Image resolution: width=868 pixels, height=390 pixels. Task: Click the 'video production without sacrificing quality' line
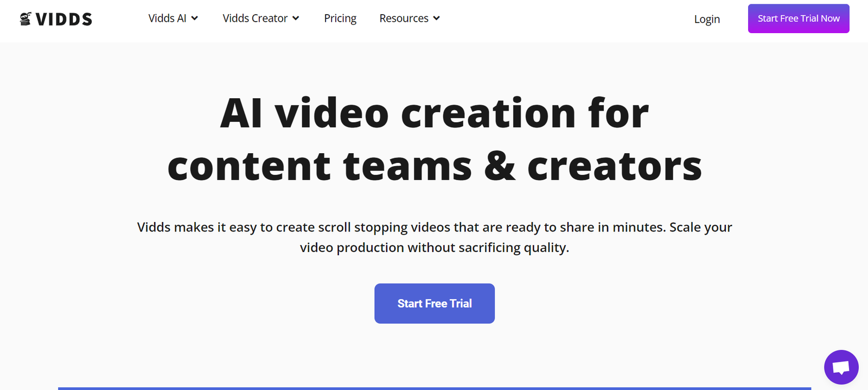tap(434, 248)
